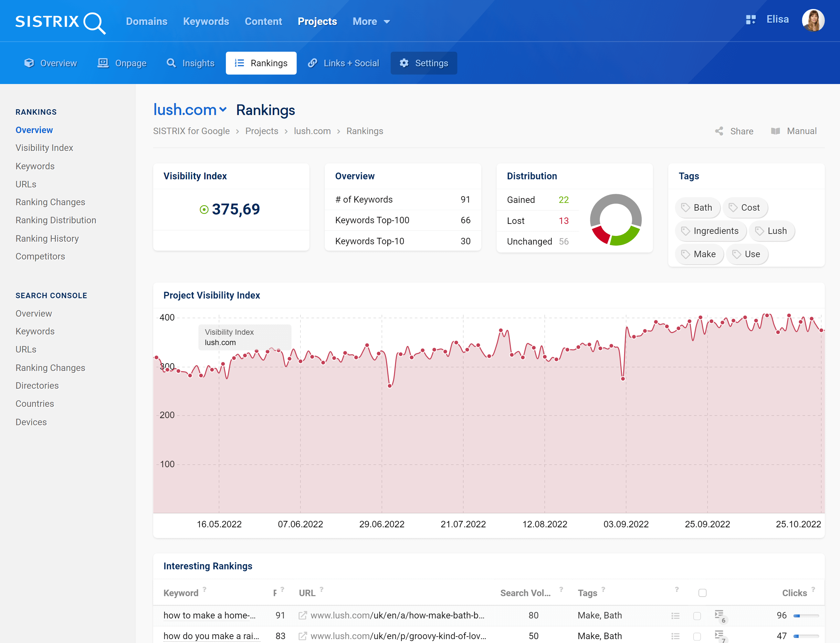The image size is (840, 643).
Task: Click the Distribution donut chart
Action: point(616,220)
